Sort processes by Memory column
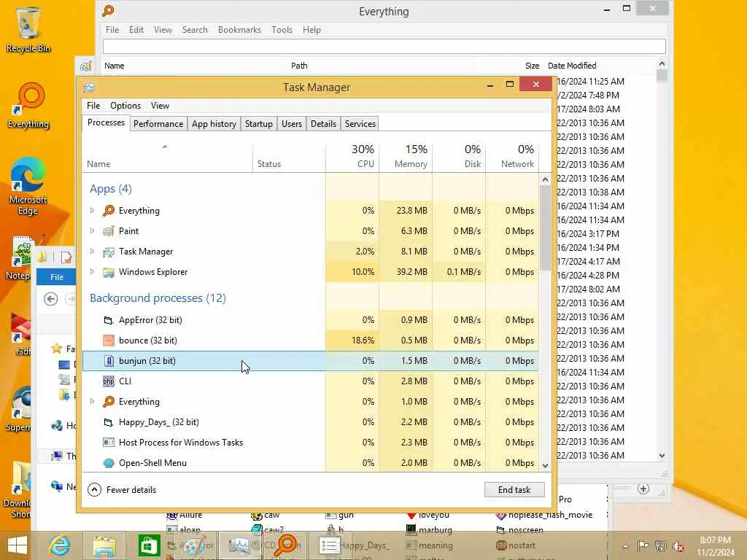Viewport: 747px width, 560px height. [x=406, y=156]
